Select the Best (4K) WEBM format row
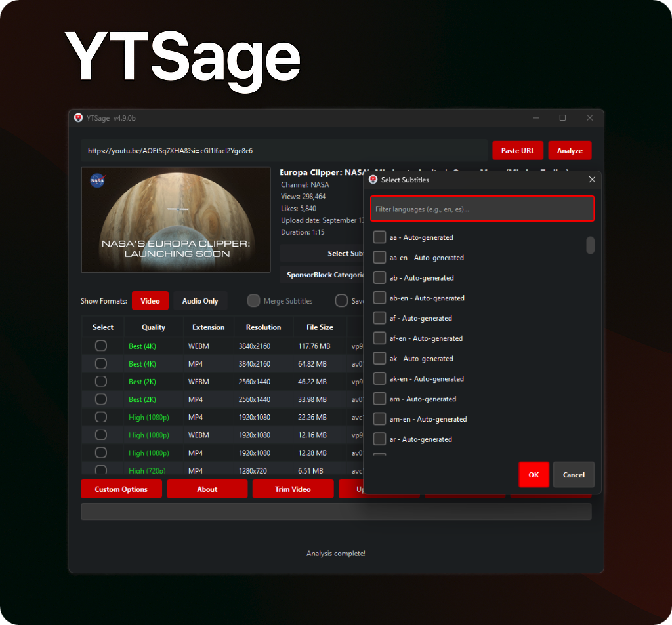Screen dimensions: 672x625 100,346
